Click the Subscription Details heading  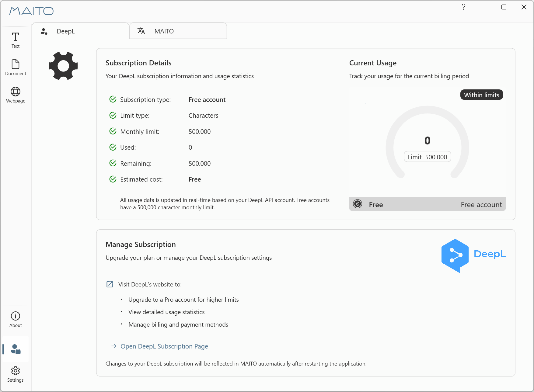coord(138,63)
